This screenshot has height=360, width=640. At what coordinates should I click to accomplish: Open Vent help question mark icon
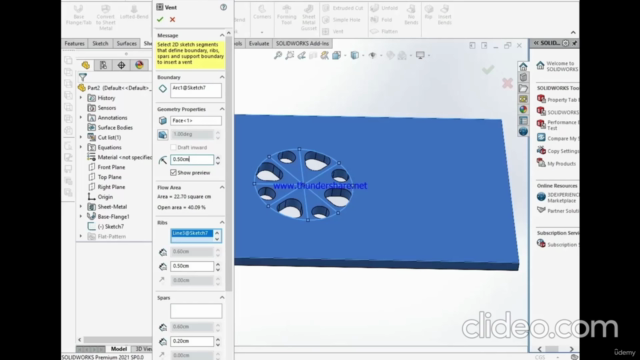click(x=223, y=7)
